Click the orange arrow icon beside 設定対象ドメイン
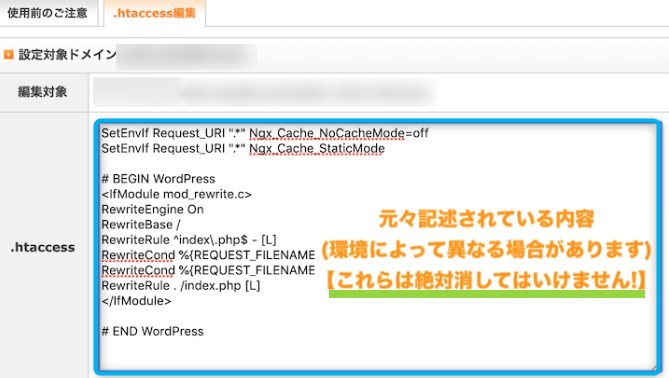Image resolution: width=669 pixels, height=378 pixels. 9,55
